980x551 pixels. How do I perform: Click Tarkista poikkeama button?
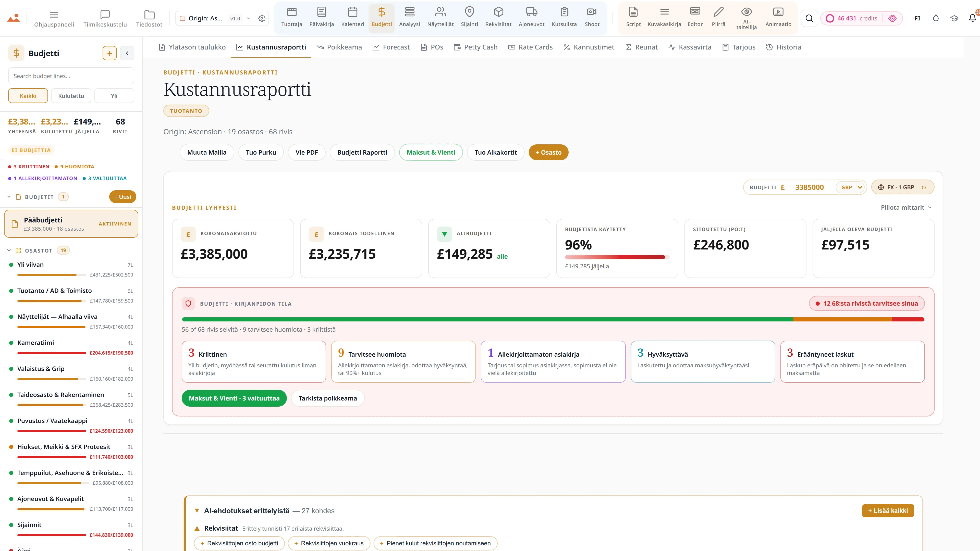[x=327, y=398]
